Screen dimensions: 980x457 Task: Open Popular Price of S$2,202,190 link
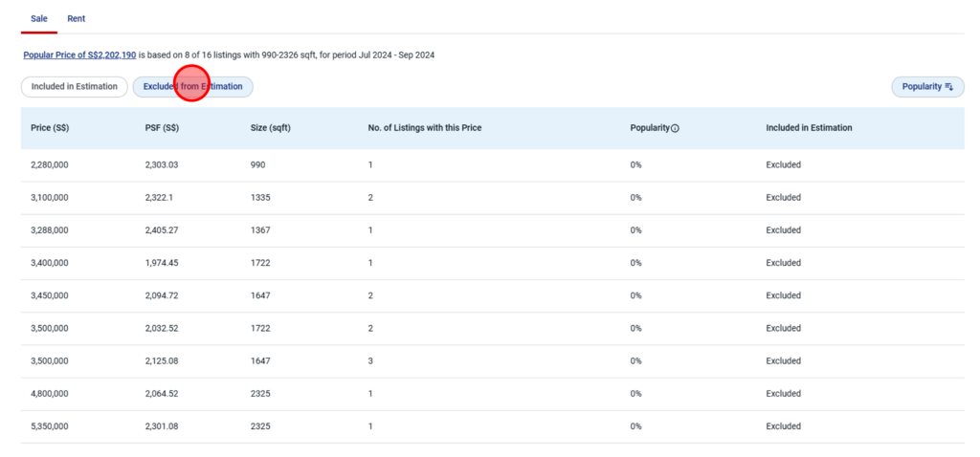click(x=79, y=55)
